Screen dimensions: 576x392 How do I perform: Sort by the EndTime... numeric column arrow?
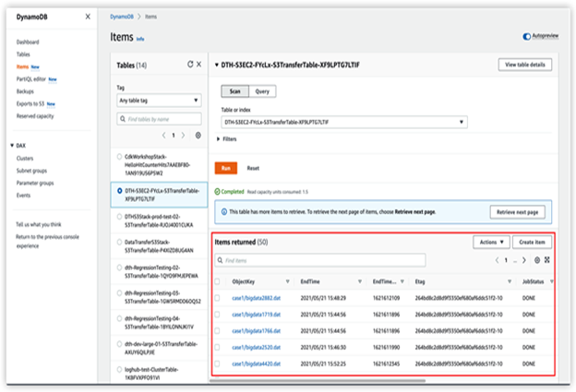coord(402,281)
